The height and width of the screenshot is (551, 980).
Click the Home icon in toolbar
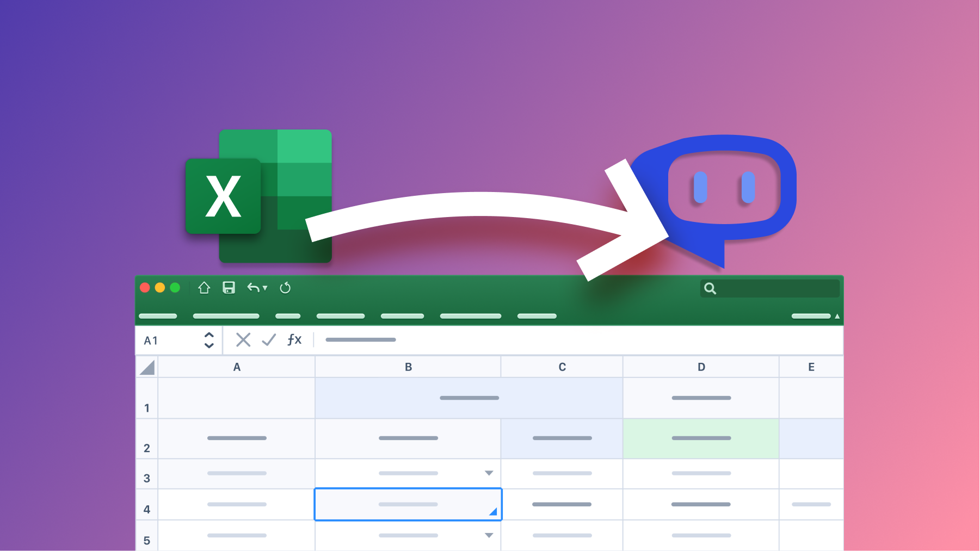coord(204,288)
